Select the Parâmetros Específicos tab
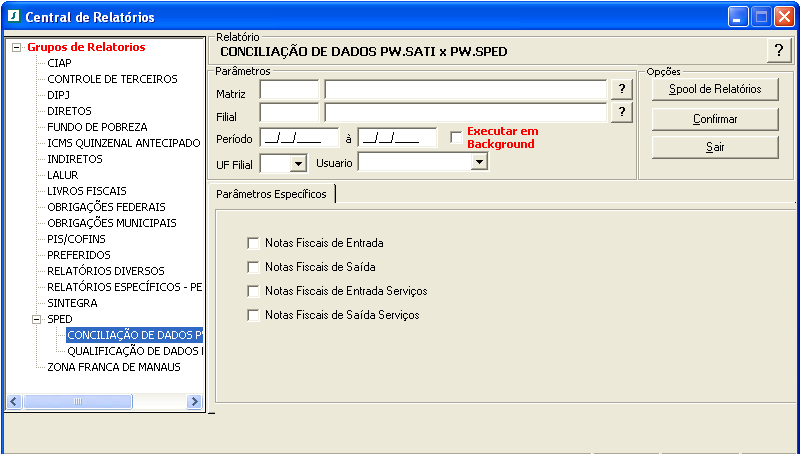The image size is (801, 454). 271,194
